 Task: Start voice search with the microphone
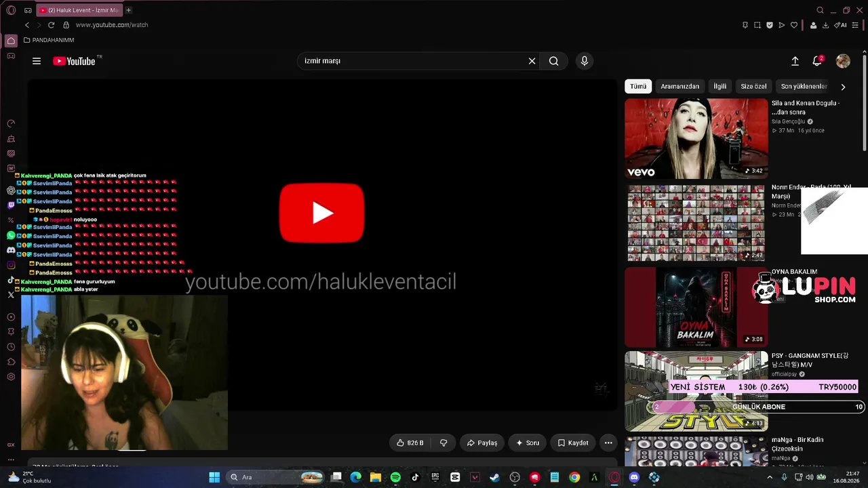(x=585, y=61)
